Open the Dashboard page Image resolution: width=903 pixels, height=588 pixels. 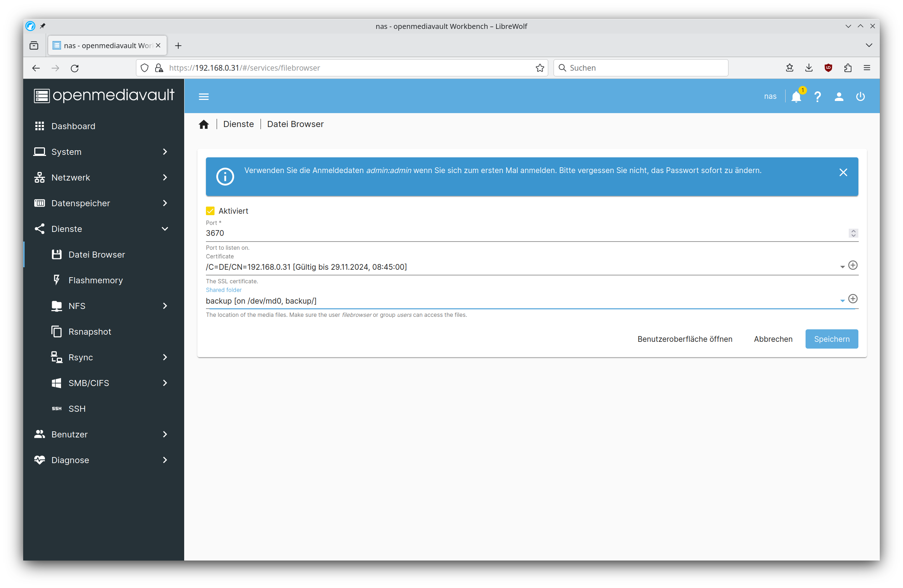[103, 126]
